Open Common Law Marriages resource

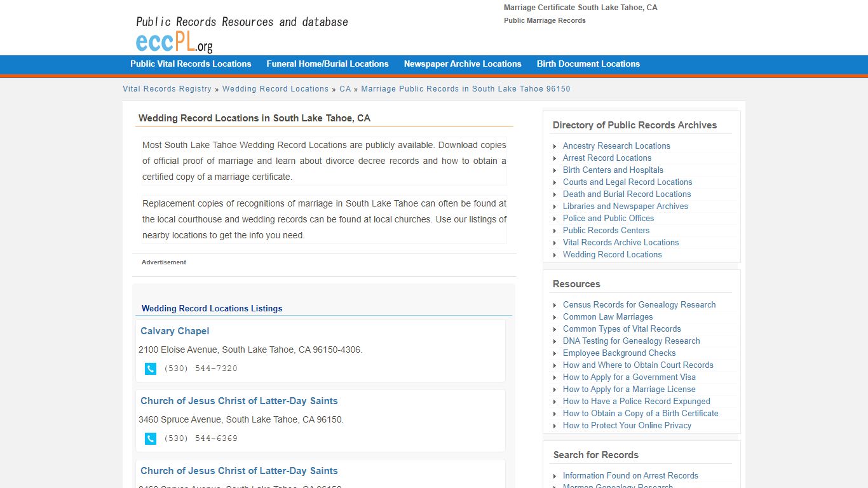point(607,316)
